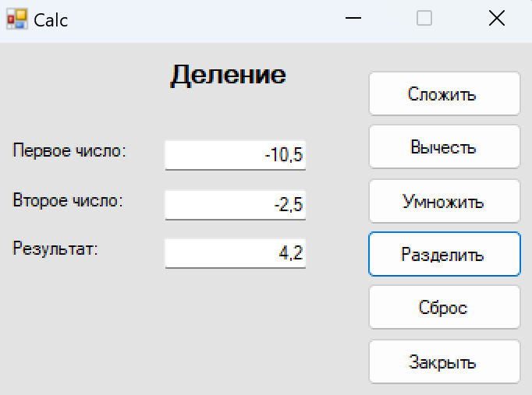Click the Первое число: label
This screenshot has height=395, width=532.
(69, 150)
